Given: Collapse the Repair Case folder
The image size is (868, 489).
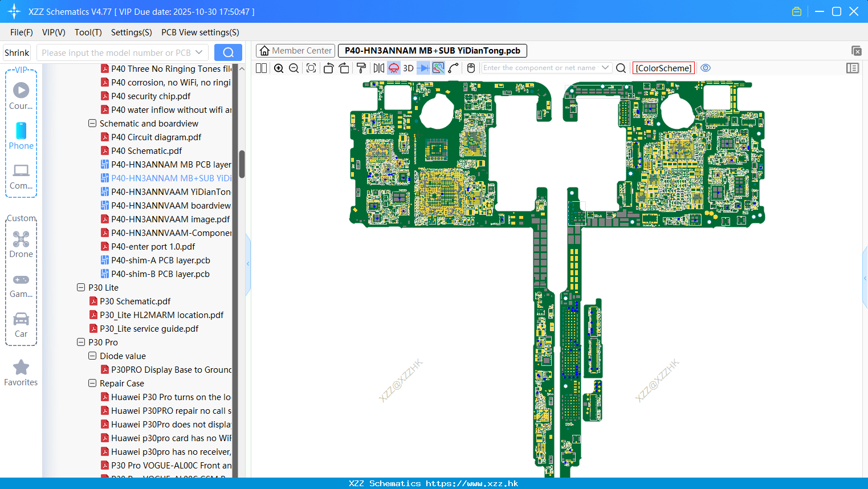Looking at the screenshot, I should (92, 383).
